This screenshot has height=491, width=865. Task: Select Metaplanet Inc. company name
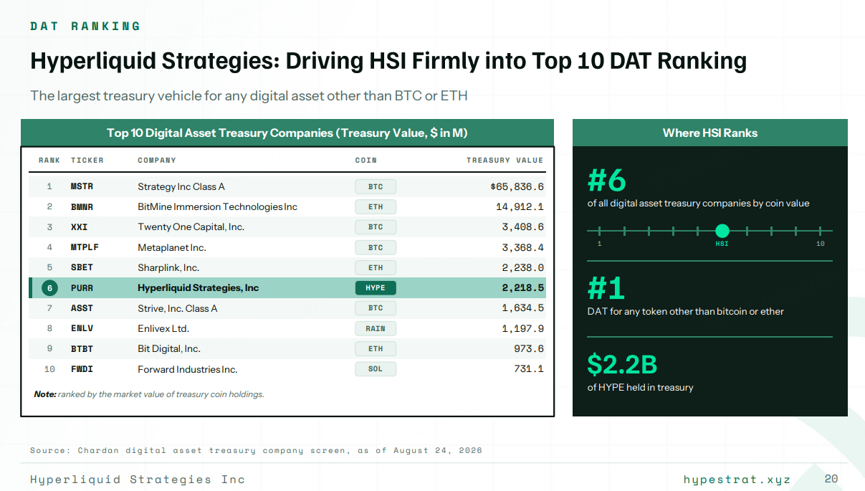point(172,248)
